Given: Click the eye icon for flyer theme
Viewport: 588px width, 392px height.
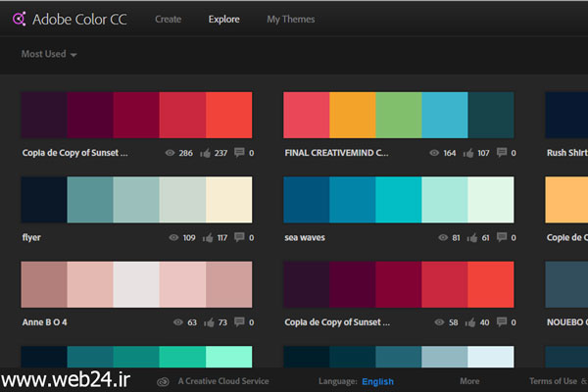Looking at the screenshot, I should click(173, 237).
